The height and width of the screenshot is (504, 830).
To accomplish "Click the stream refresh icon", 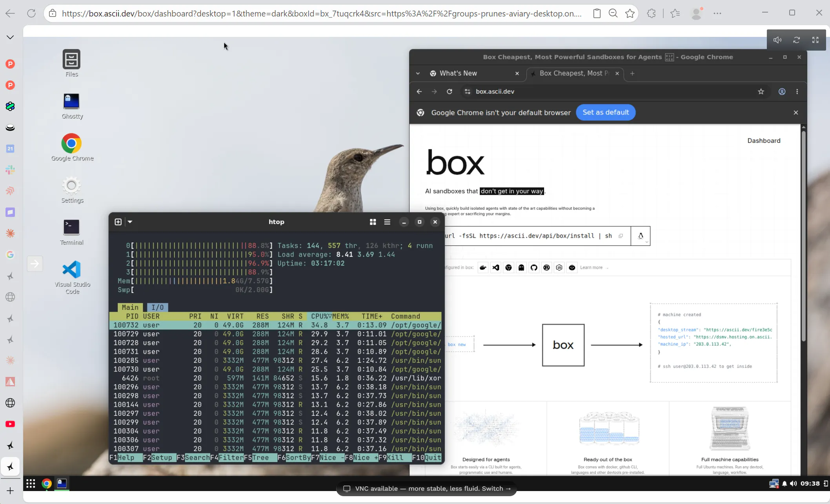I will pyautogui.click(x=796, y=40).
